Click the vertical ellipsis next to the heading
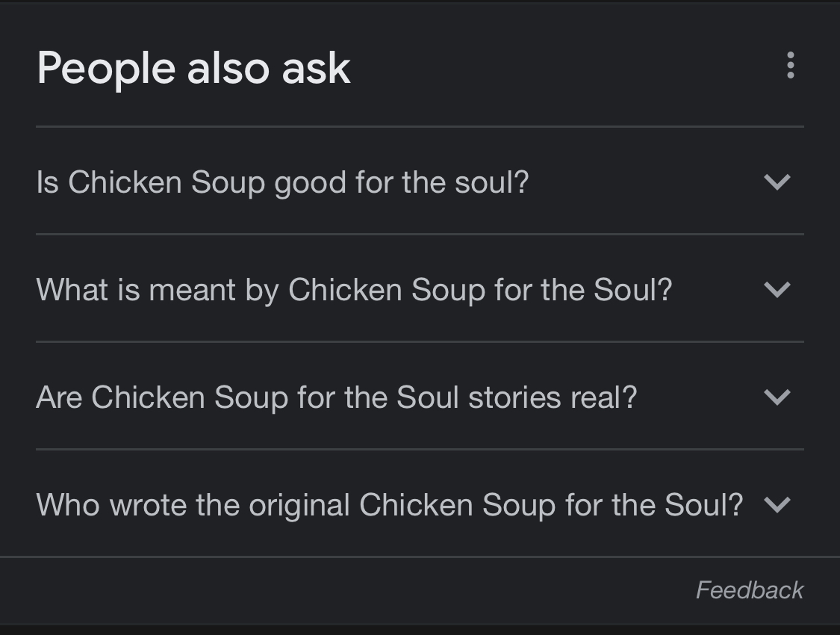 tap(790, 66)
